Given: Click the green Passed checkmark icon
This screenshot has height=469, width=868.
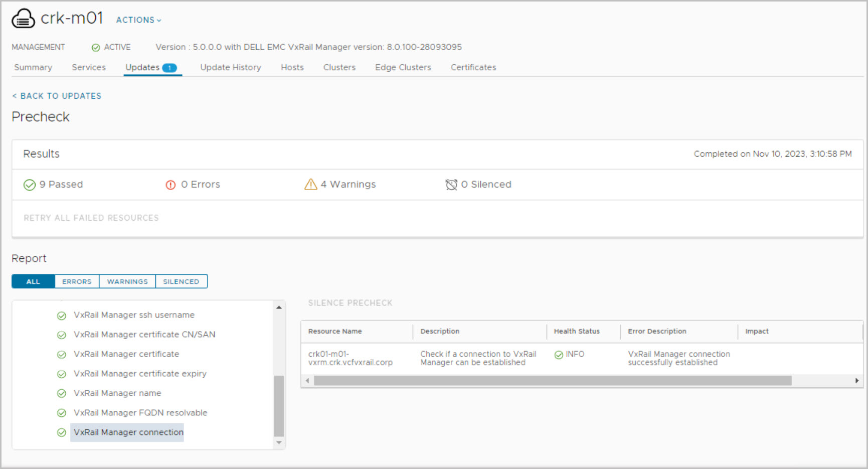Looking at the screenshot, I should [30, 185].
